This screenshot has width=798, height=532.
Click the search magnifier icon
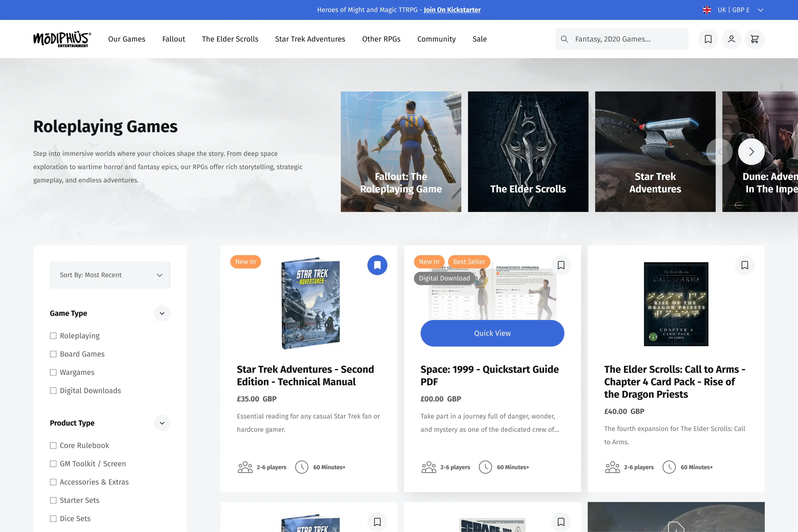point(564,39)
